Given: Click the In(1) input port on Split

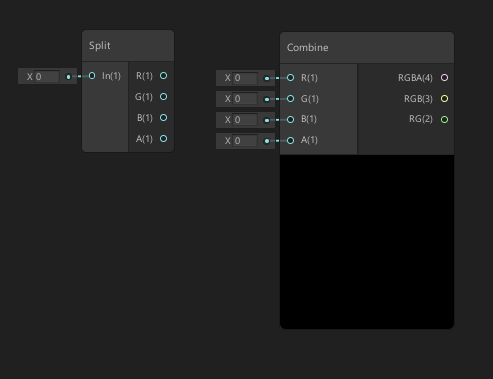Looking at the screenshot, I should coord(92,76).
